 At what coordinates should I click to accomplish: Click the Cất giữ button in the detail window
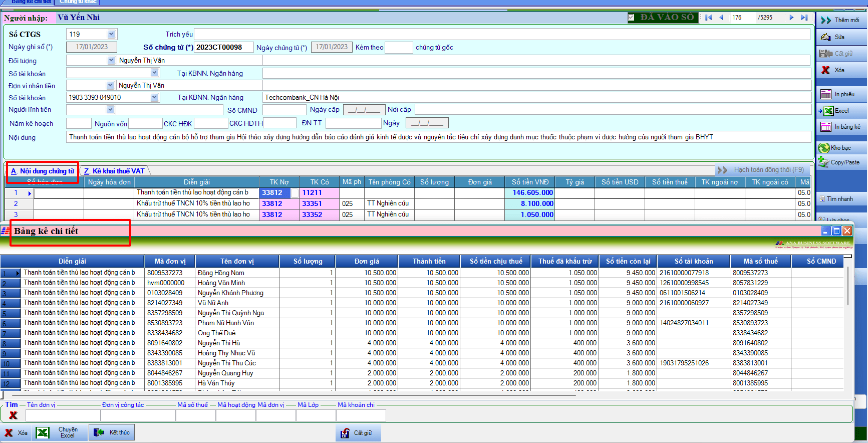[x=358, y=433]
